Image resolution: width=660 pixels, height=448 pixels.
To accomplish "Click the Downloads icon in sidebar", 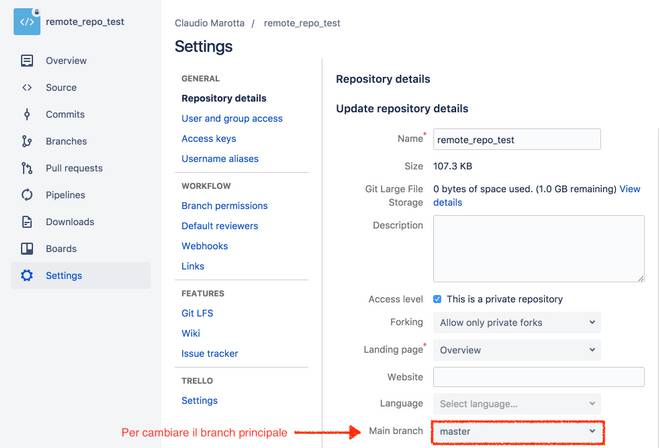I will click(27, 222).
